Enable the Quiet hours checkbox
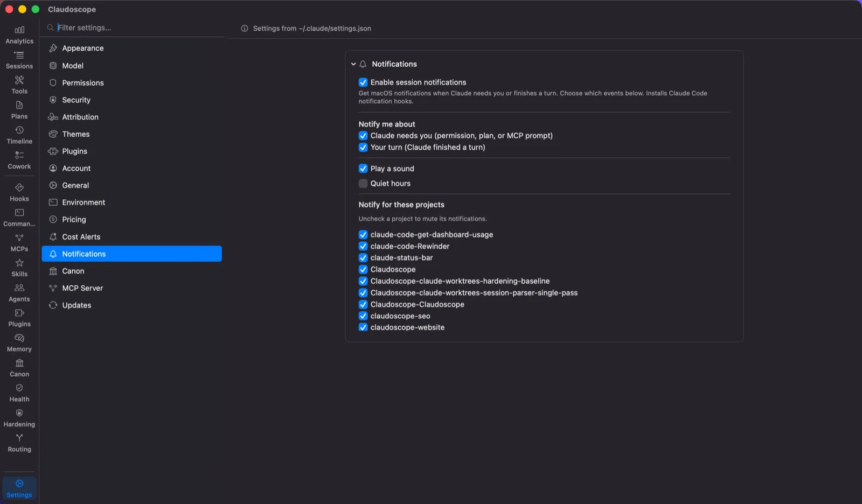The image size is (862, 504). pos(363,184)
